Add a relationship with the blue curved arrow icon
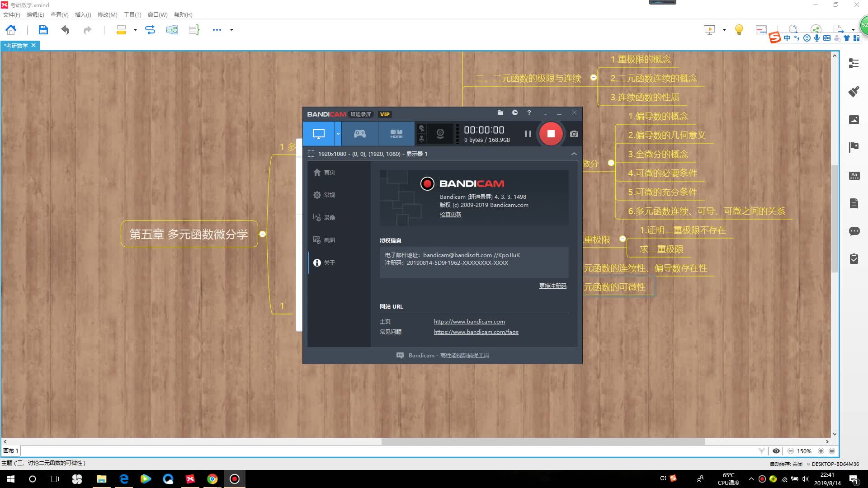The height and width of the screenshot is (488, 868). (x=150, y=30)
